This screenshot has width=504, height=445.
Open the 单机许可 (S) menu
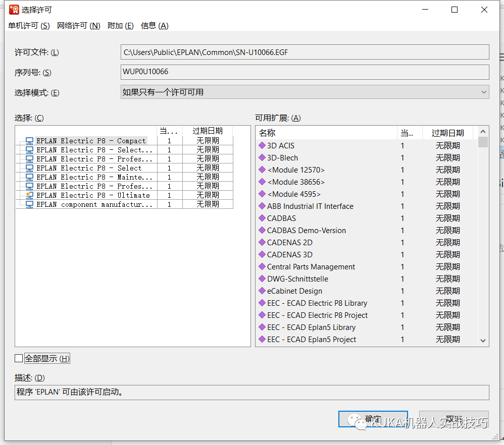29,26
